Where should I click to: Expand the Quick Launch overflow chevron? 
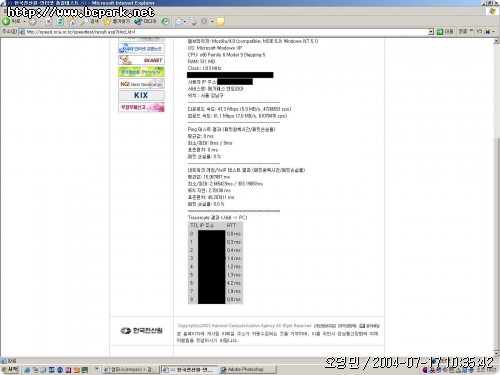point(97,369)
